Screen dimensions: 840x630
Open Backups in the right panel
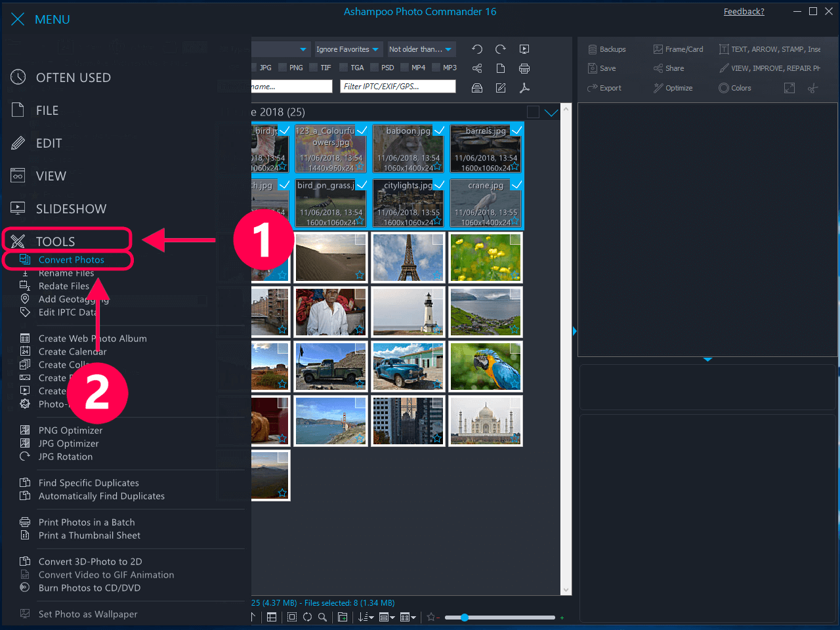tap(607, 49)
